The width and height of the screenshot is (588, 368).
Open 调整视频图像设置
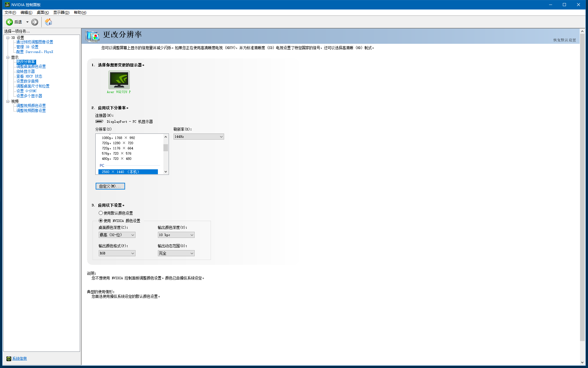[x=31, y=111]
